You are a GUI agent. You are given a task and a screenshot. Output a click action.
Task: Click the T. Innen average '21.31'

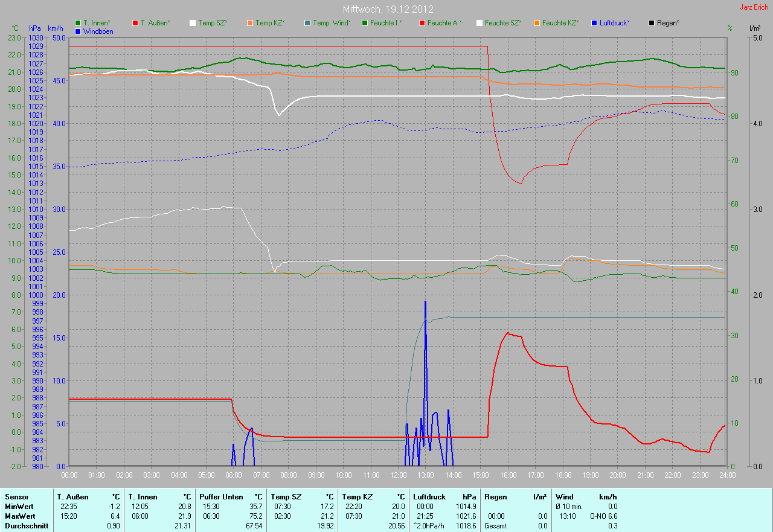pyautogui.click(x=182, y=526)
